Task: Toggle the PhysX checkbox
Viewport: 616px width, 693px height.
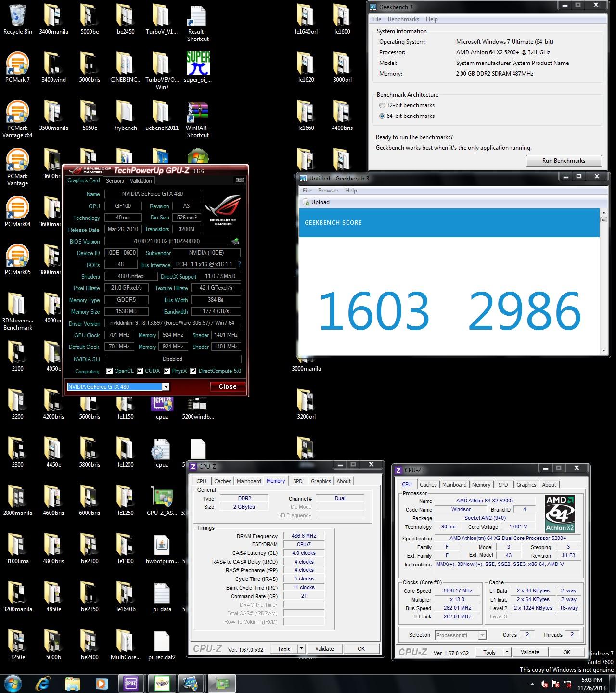Action: click(x=167, y=371)
